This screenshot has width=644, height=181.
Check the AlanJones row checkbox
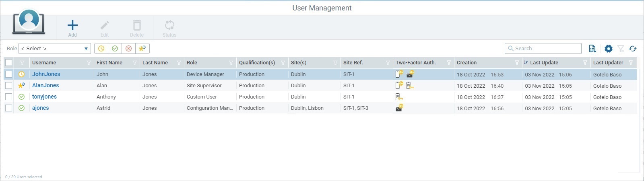point(9,86)
